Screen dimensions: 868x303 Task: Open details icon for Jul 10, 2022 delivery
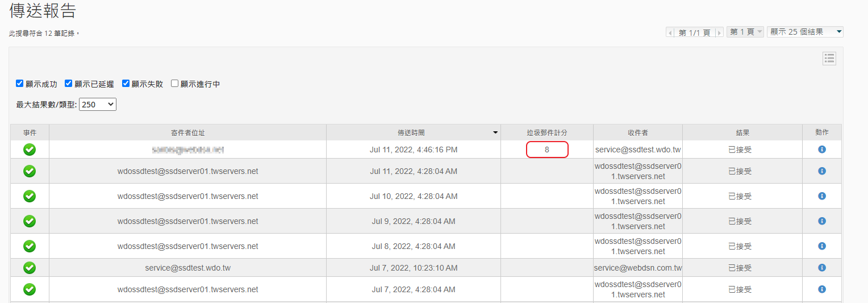pos(821,196)
